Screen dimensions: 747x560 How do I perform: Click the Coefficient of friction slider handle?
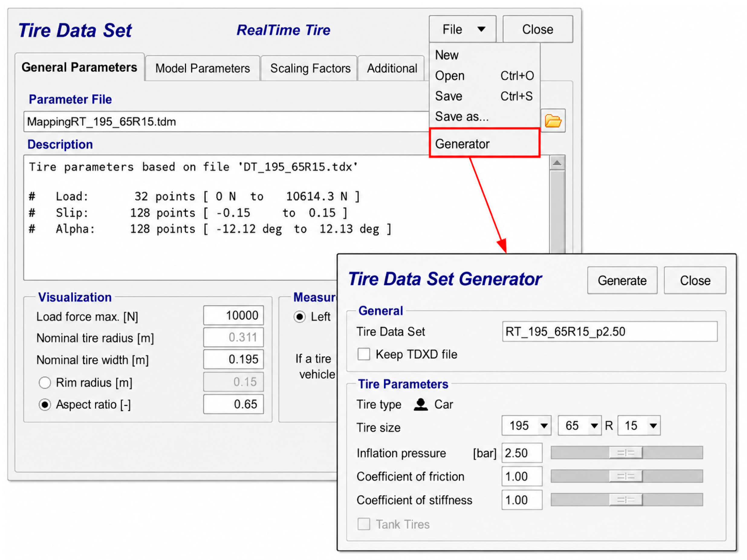pos(626,476)
